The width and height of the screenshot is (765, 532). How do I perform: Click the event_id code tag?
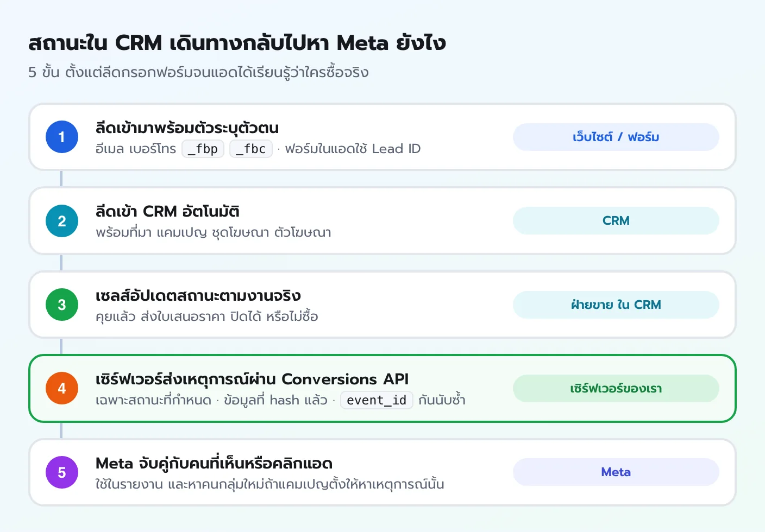coord(377,400)
